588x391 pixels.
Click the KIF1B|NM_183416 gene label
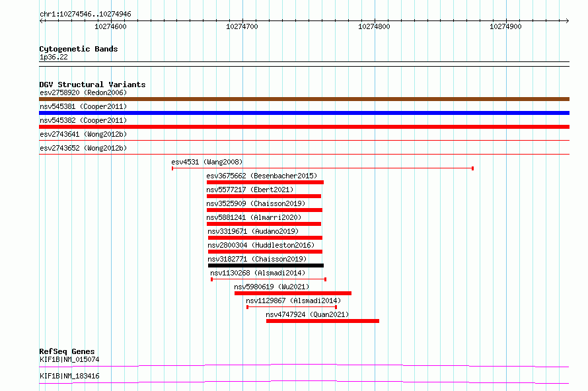pyautogui.click(x=69, y=376)
